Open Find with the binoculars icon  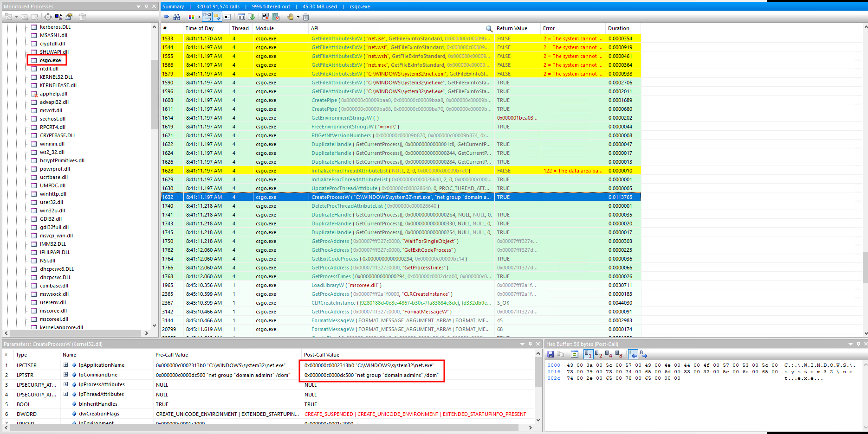click(x=176, y=17)
